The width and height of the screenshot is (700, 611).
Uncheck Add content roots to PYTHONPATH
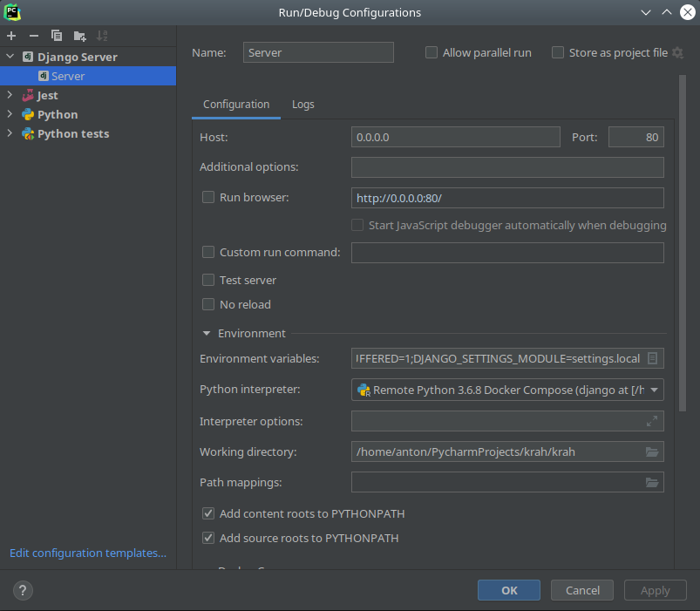click(208, 513)
